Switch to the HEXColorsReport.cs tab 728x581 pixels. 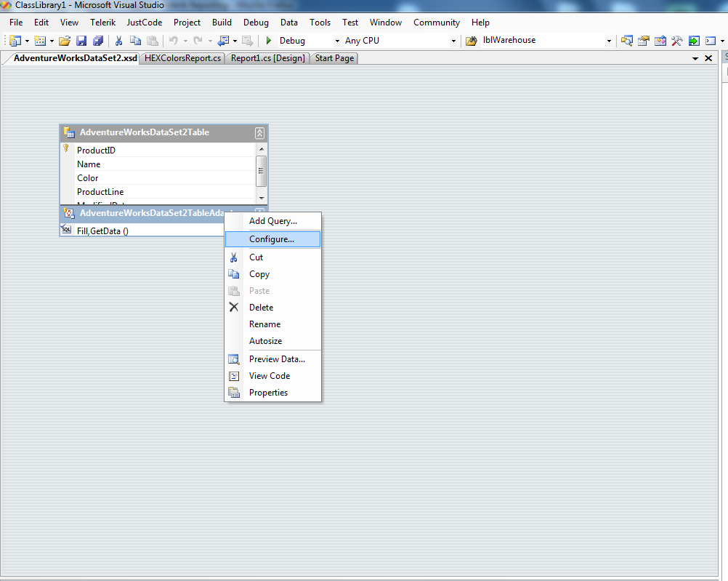click(182, 58)
